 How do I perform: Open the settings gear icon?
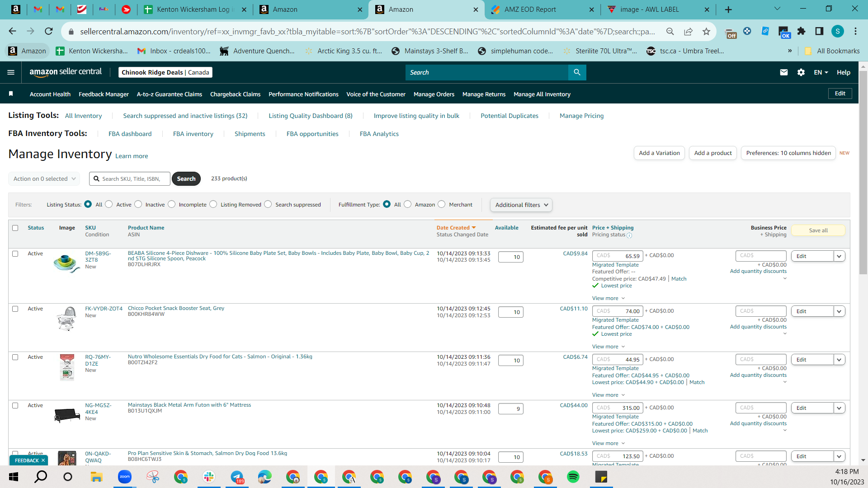[x=801, y=72]
